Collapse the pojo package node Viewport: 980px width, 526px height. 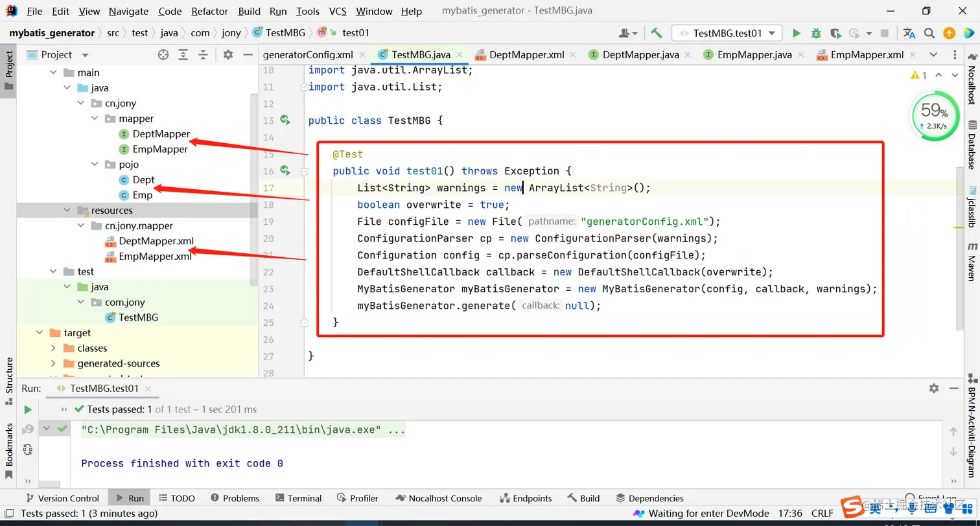click(95, 165)
